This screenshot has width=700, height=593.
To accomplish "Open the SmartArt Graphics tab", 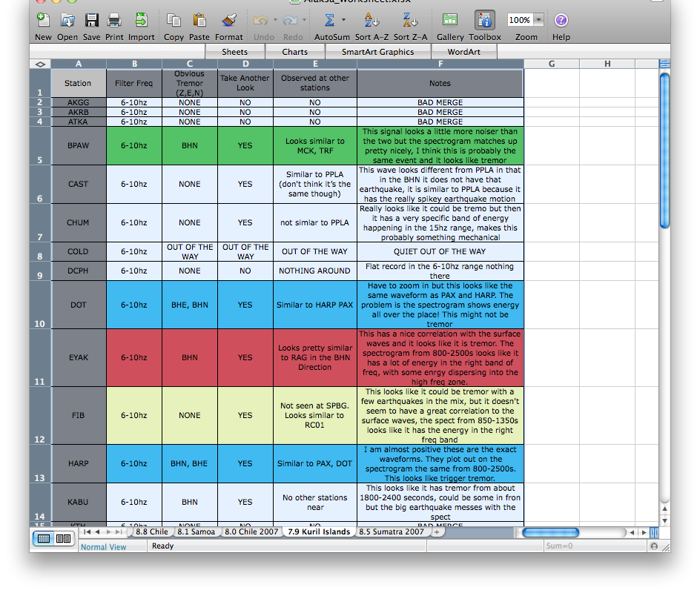I will 377,52.
